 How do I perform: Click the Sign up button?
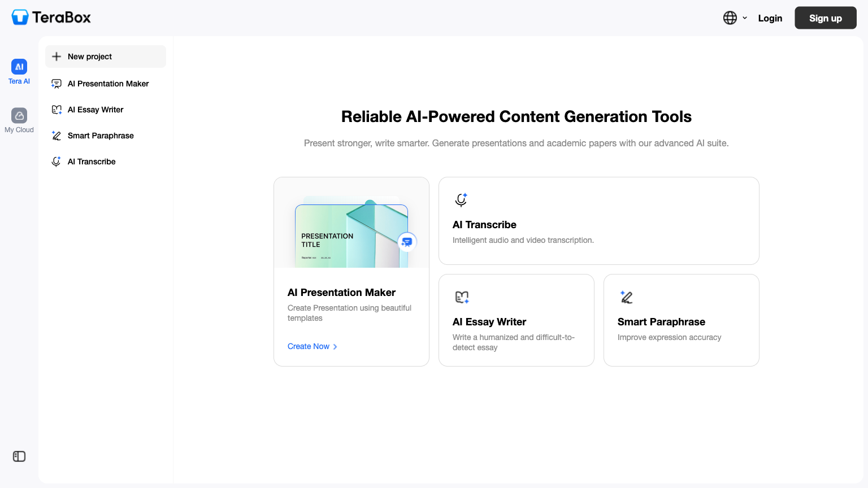[x=825, y=18]
